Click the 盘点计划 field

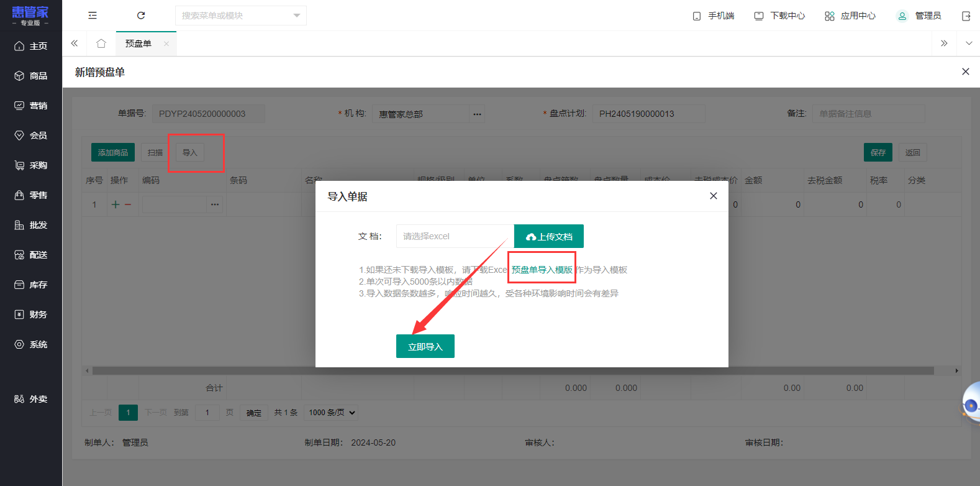[649, 114]
